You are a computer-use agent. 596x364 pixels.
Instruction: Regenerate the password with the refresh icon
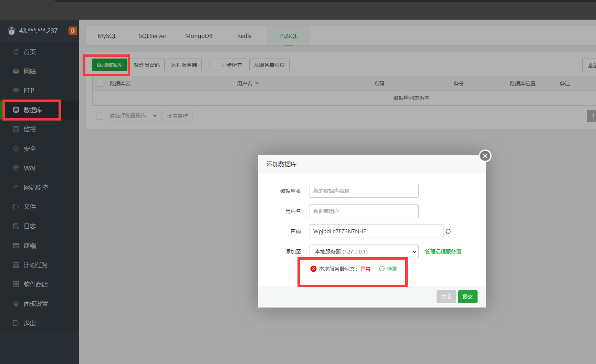pyautogui.click(x=448, y=231)
